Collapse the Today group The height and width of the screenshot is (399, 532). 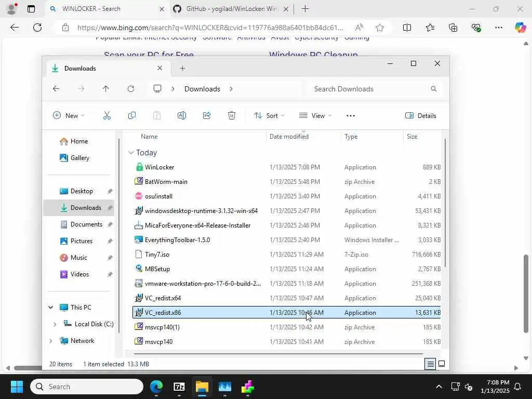tap(131, 153)
